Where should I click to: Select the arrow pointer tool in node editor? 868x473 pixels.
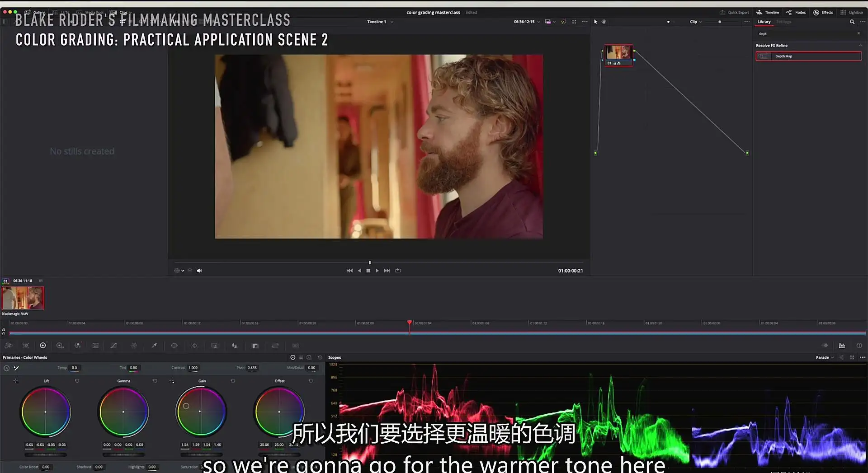(x=595, y=22)
